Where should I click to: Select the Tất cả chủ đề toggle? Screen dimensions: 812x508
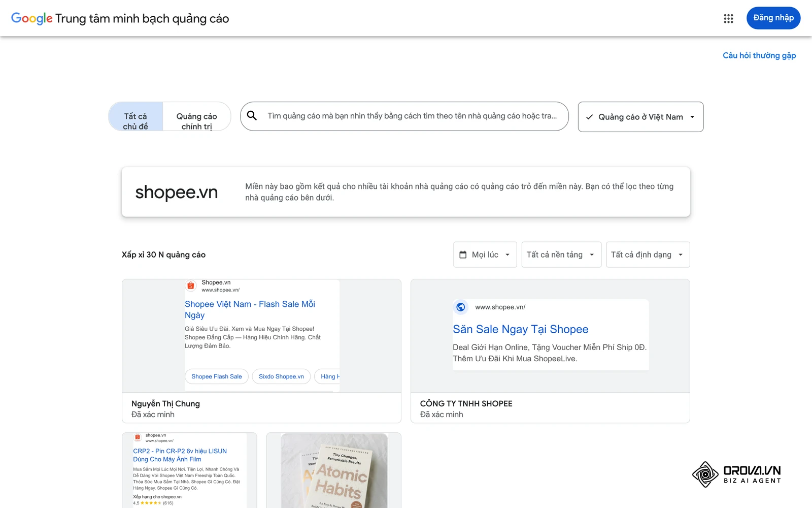136,116
